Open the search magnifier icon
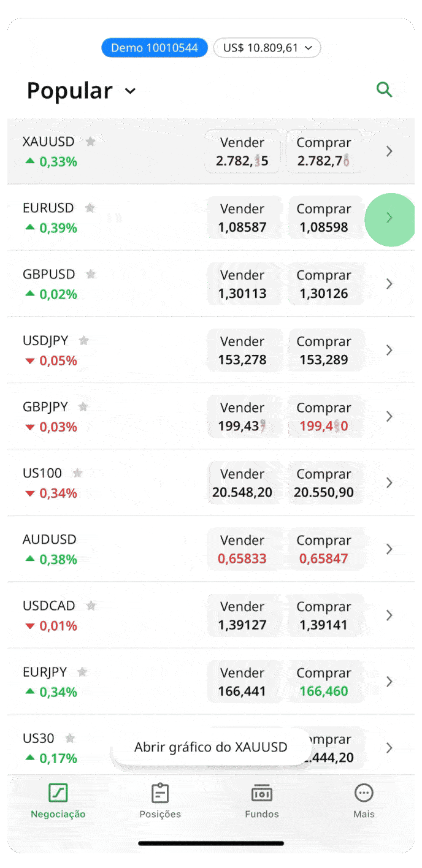 (384, 90)
